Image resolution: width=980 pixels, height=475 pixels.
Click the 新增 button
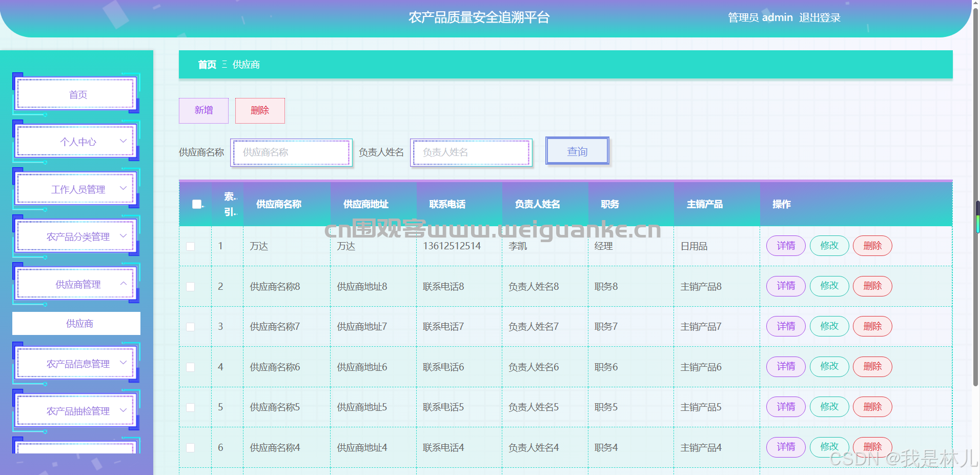pos(203,110)
